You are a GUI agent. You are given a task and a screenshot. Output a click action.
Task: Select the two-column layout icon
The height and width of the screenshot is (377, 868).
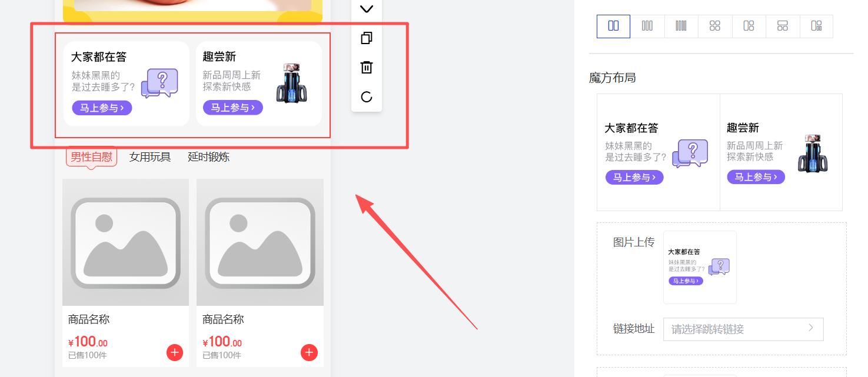click(x=613, y=26)
